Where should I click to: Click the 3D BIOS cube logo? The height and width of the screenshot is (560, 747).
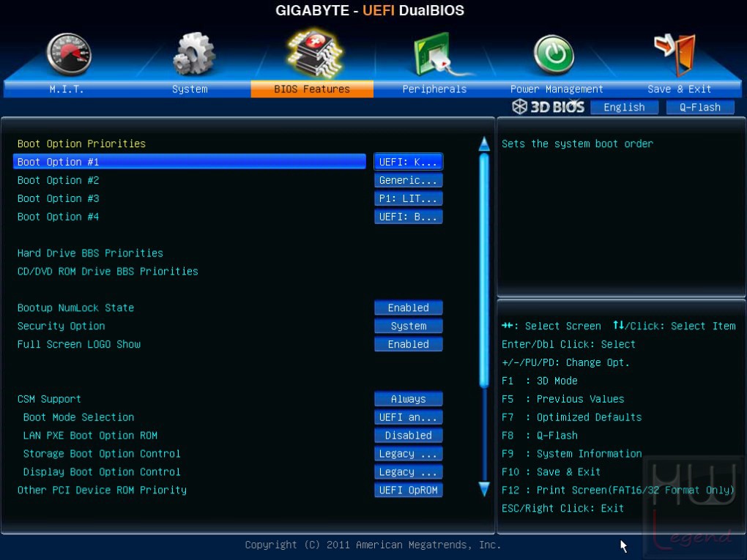(519, 107)
